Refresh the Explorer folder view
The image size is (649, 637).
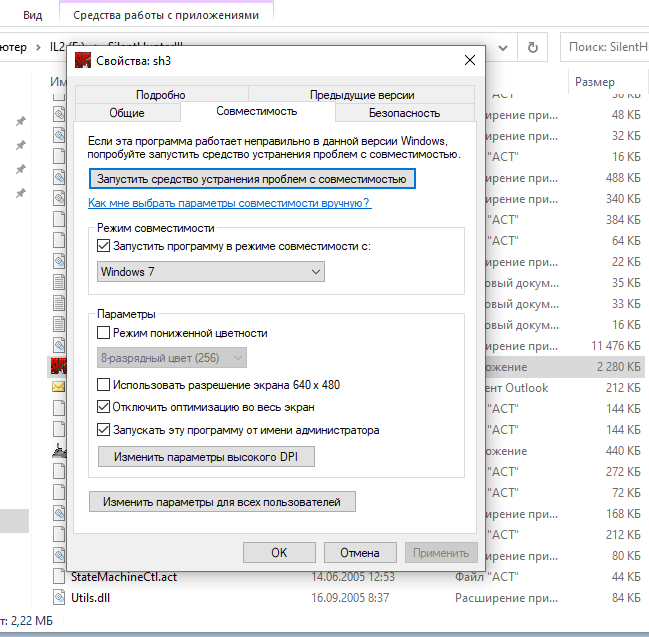click(x=533, y=47)
